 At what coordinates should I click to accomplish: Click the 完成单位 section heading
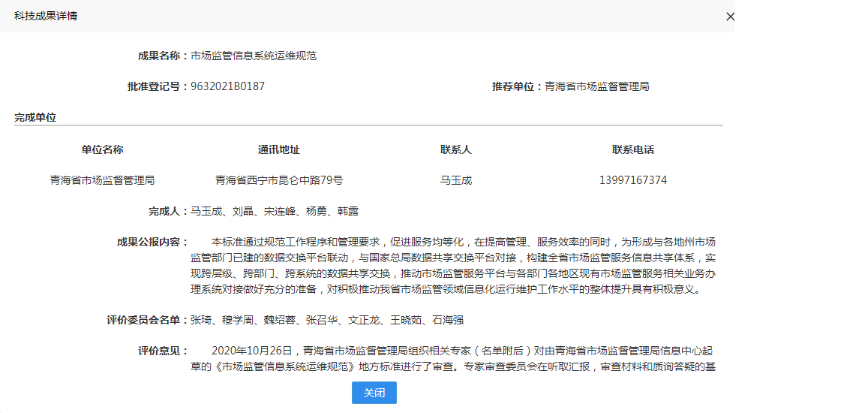pos(35,117)
